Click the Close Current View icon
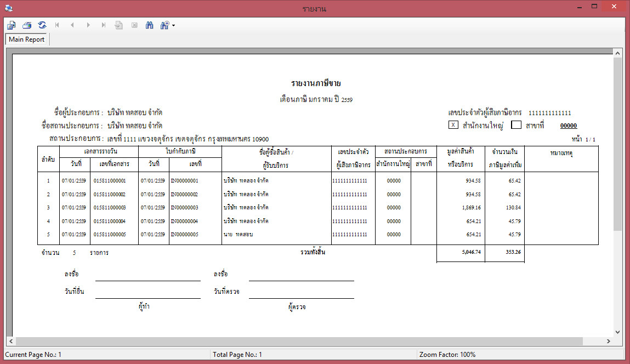The width and height of the screenshot is (630, 364). pos(134,25)
